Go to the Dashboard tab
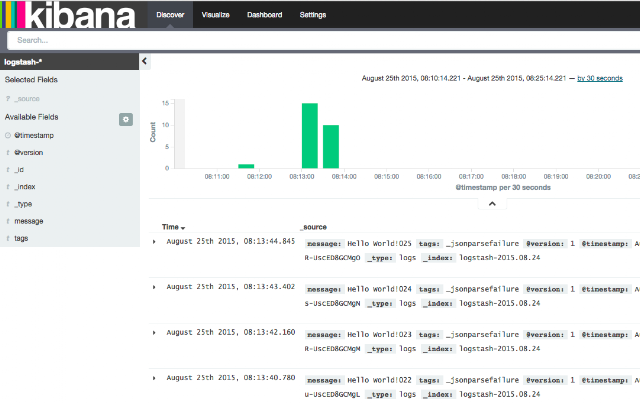The width and height of the screenshot is (640, 404). 264,15
